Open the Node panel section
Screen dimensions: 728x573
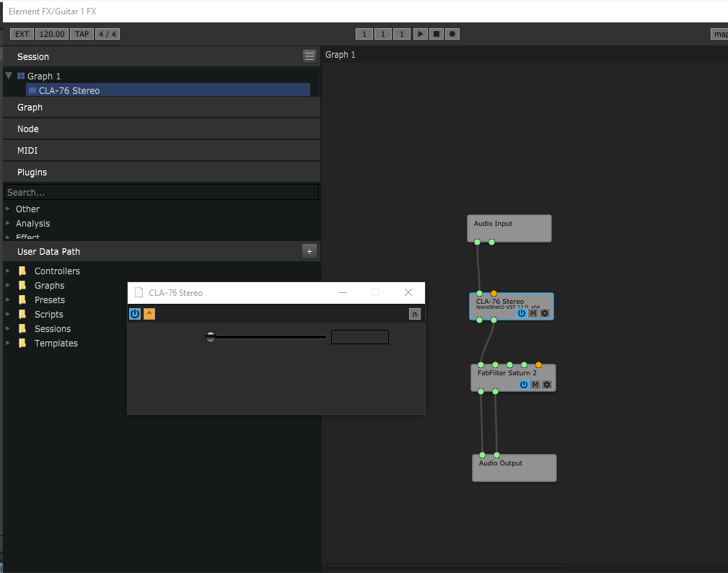[27, 128]
